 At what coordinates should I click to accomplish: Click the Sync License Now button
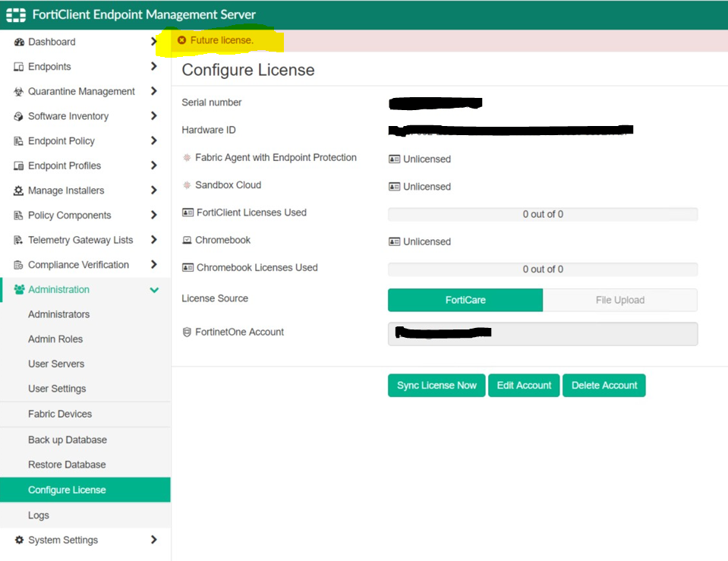tap(436, 386)
